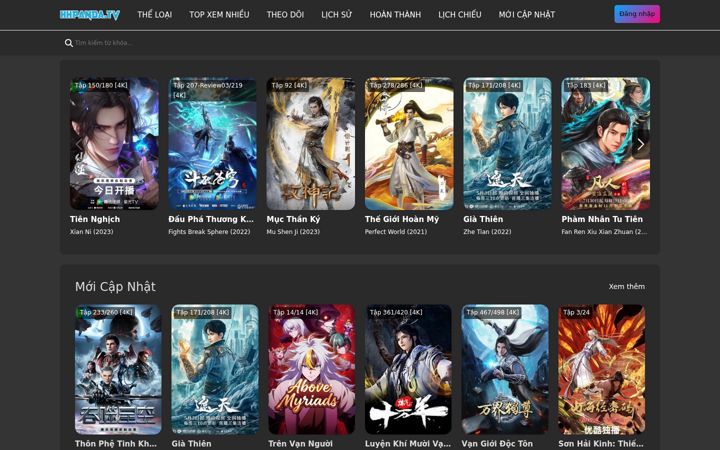Viewport: 720px width, 450px height.
Task: Click 'Fan Ren Xiu Xian Zhuan' subtitle
Action: tap(604, 232)
